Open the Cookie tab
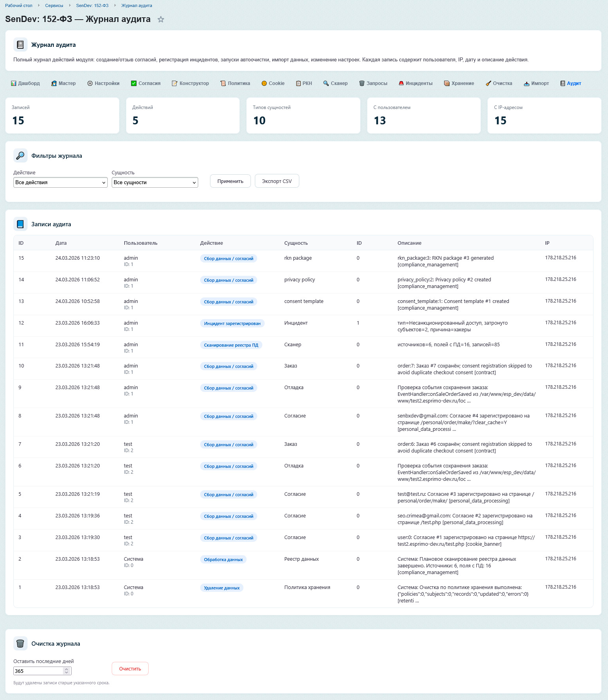 273,83
